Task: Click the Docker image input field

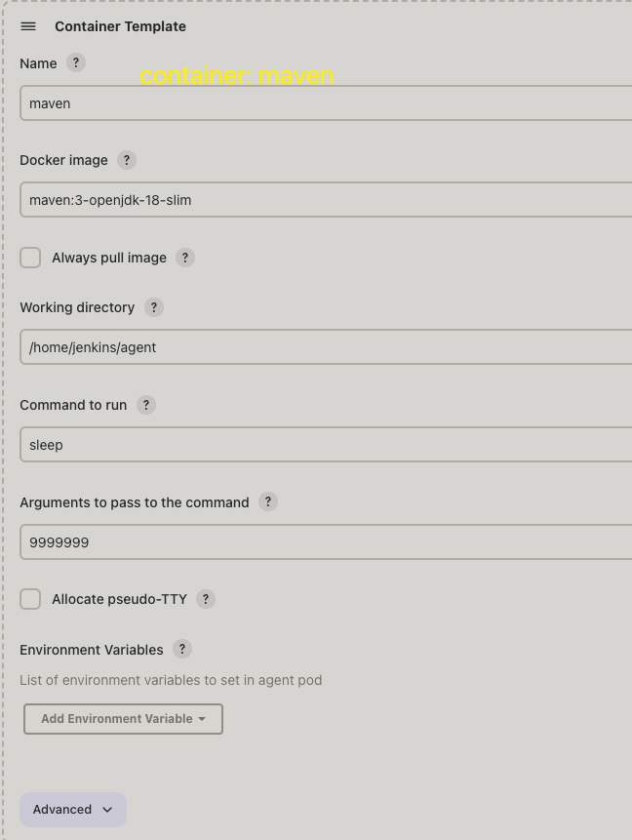Action: [x=322, y=200]
